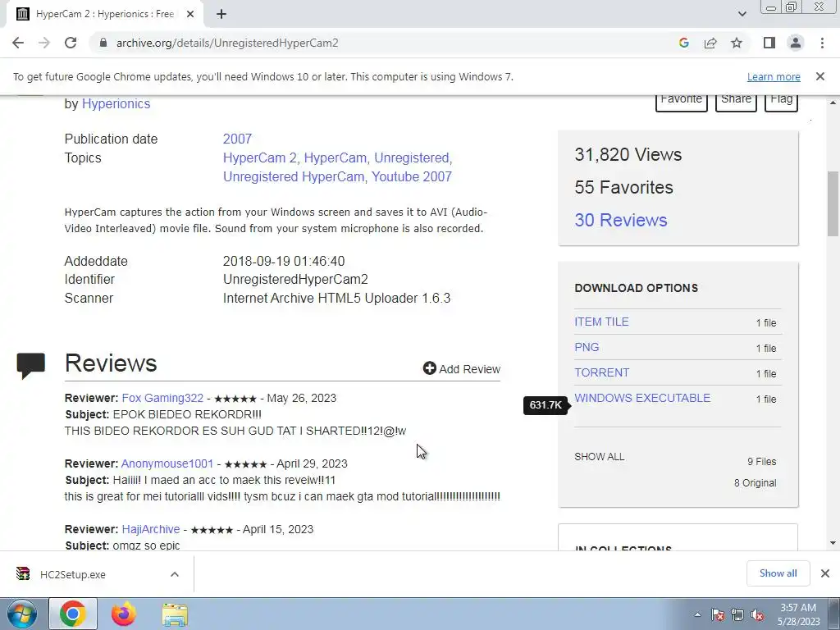The image size is (840, 630).
Task: Click SHOW ALL download options
Action: (x=599, y=457)
